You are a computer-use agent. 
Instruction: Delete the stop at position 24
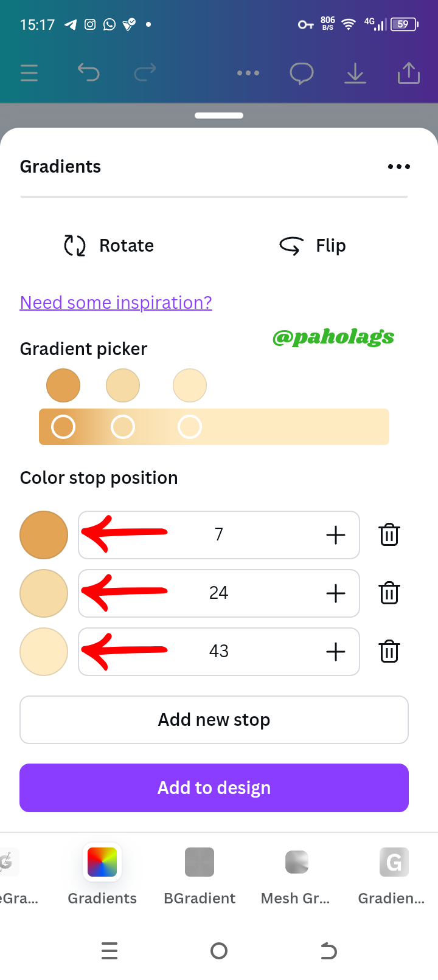(x=389, y=593)
